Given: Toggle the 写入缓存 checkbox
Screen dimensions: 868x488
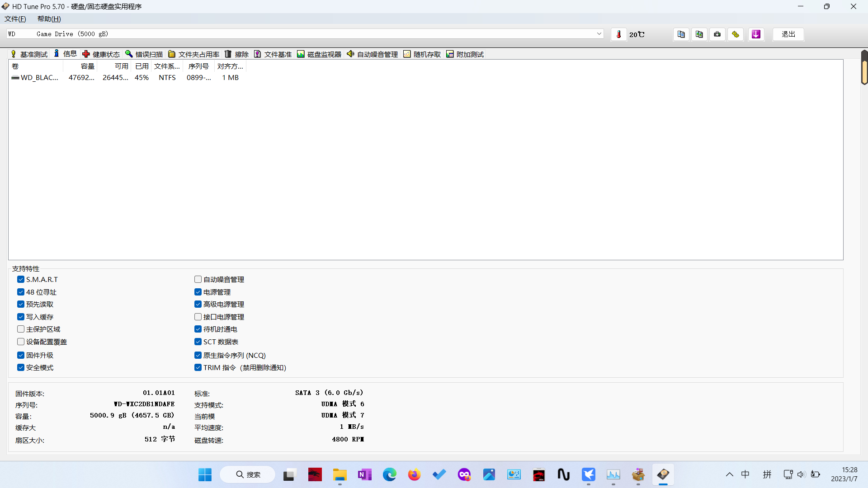Looking at the screenshot, I should click(x=21, y=317).
